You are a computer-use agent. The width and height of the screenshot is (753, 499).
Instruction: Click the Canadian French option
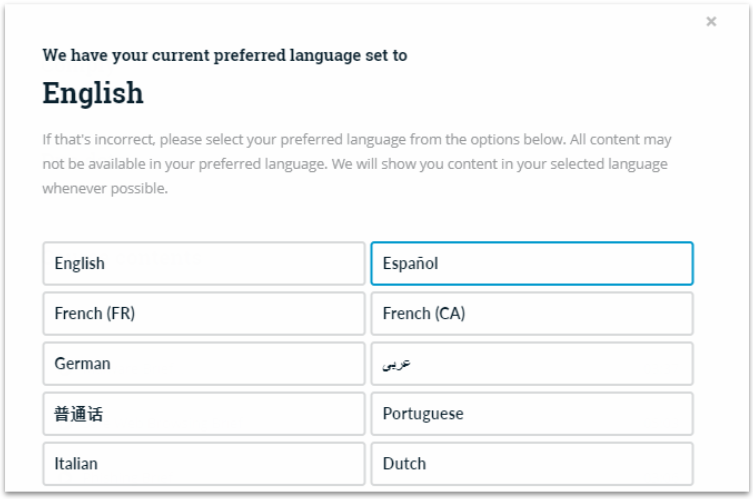531,314
